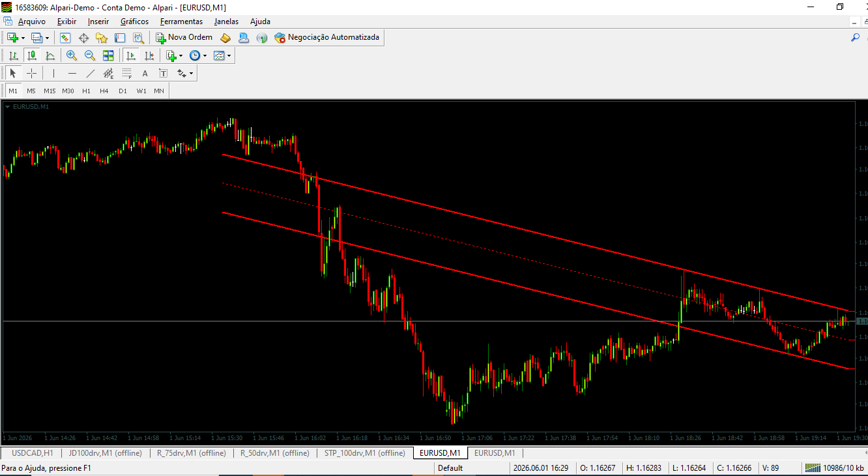
Task: Toggle Negociação Automatizada
Action: (327, 38)
